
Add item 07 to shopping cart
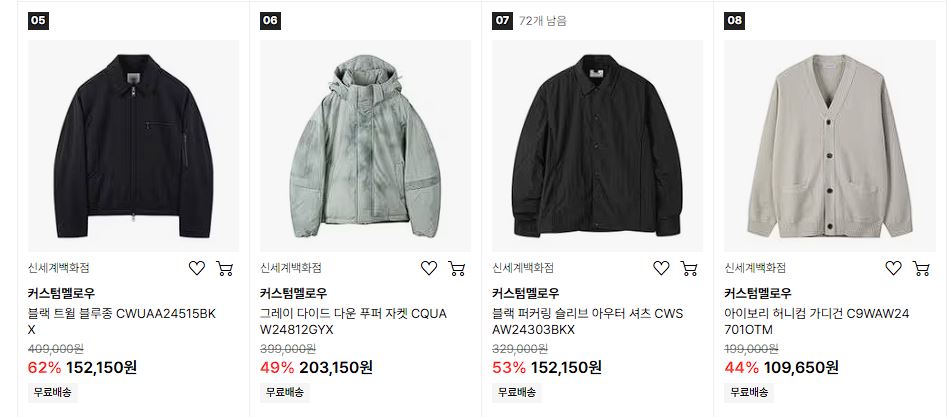[689, 268]
